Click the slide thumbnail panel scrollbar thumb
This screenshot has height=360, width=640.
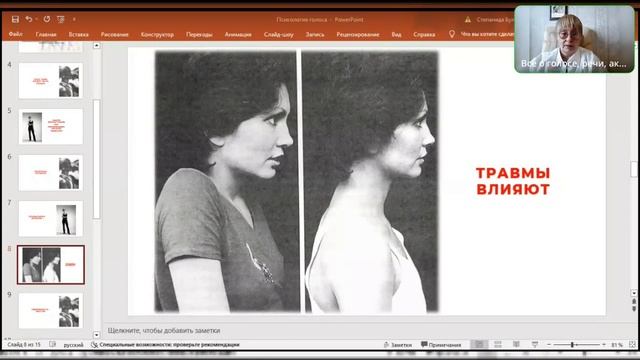96,159
